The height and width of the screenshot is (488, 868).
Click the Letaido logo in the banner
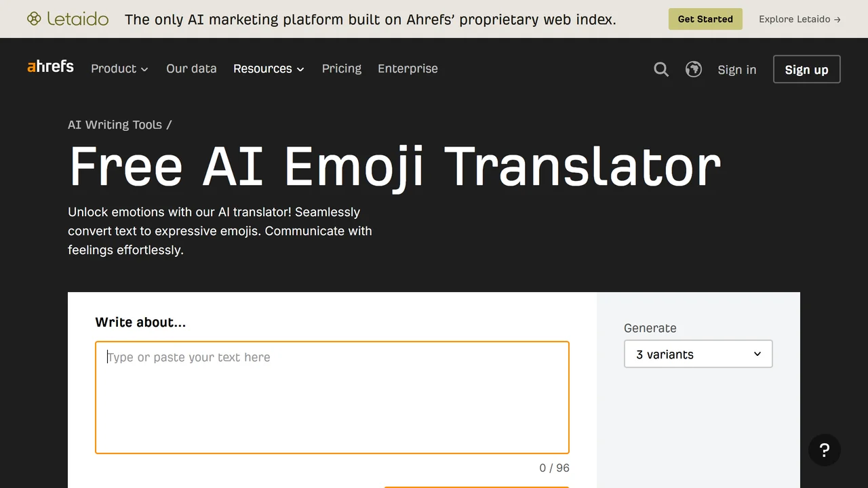[68, 19]
